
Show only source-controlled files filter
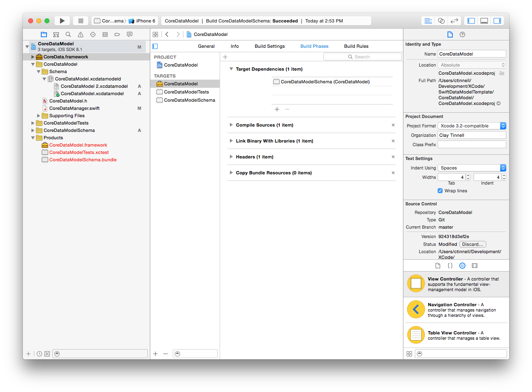(x=47, y=354)
